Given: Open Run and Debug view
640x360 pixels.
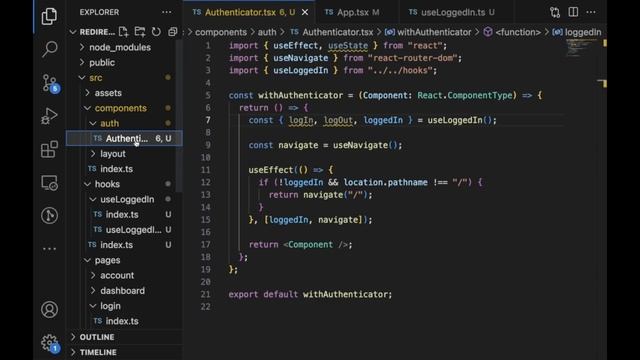Looking at the screenshot, I should pos(49,116).
